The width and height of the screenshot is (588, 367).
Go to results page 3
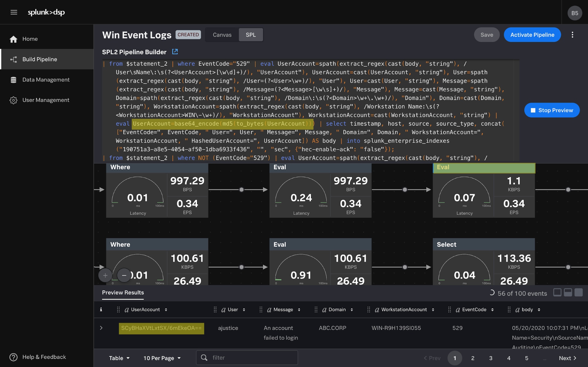[x=491, y=358]
